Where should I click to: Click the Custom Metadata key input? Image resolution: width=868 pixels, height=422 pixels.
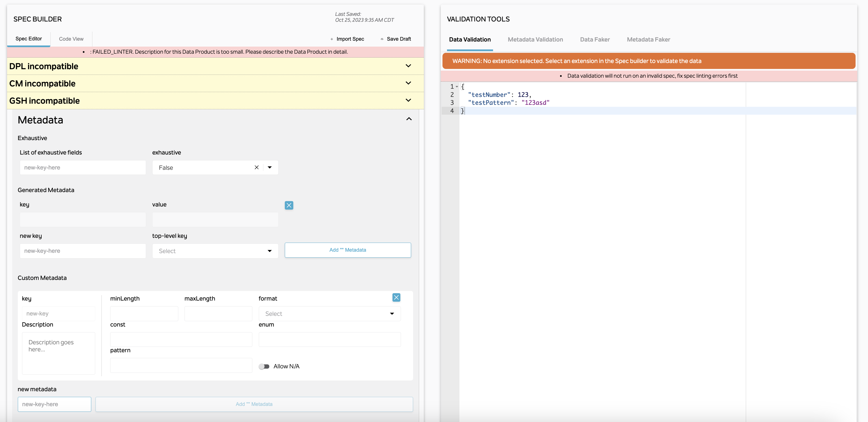(x=58, y=314)
